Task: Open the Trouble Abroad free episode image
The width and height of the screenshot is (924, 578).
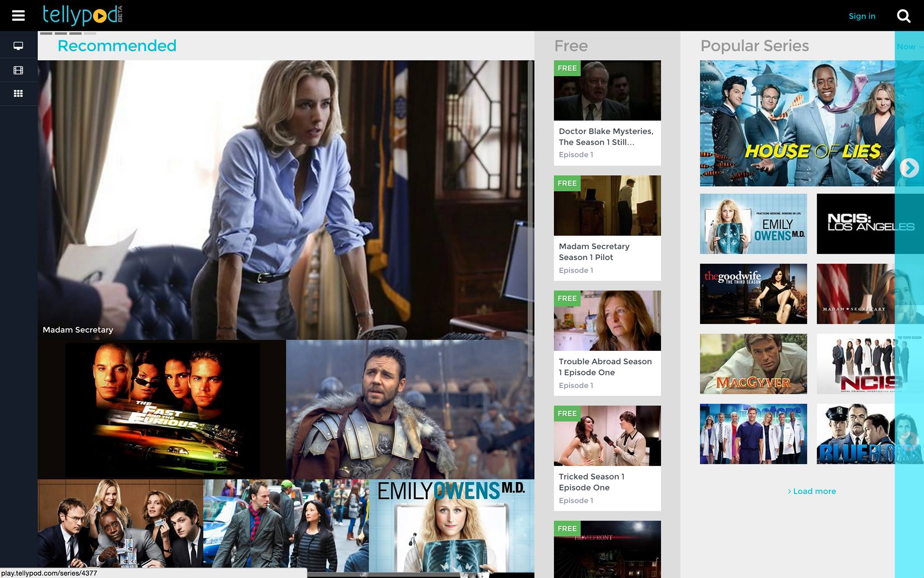Action: point(607,321)
